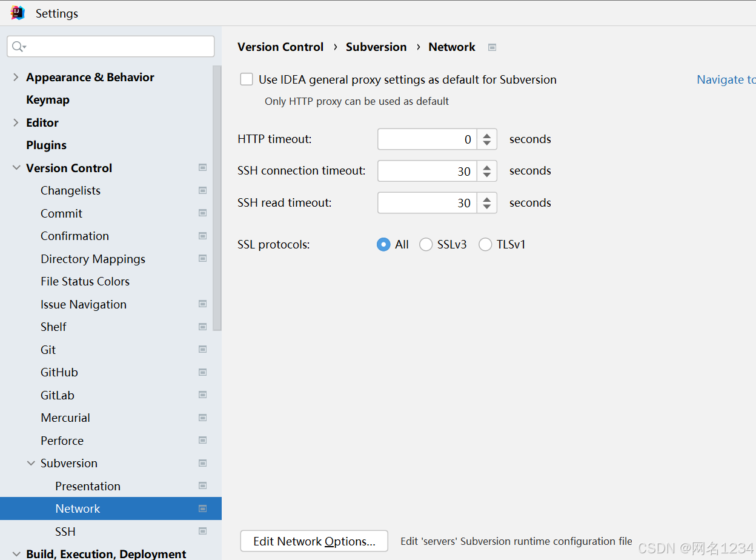This screenshot has height=560, width=756.
Task: Increase SSH connection timeout with up arrow
Action: (487, 167)
